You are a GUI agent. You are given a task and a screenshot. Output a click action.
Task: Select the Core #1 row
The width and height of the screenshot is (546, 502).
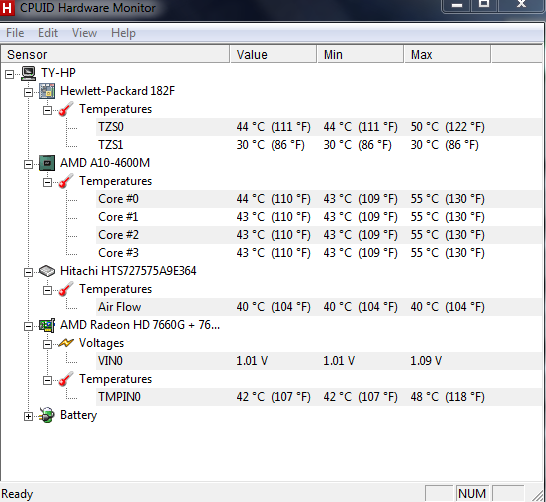[319, 217]
